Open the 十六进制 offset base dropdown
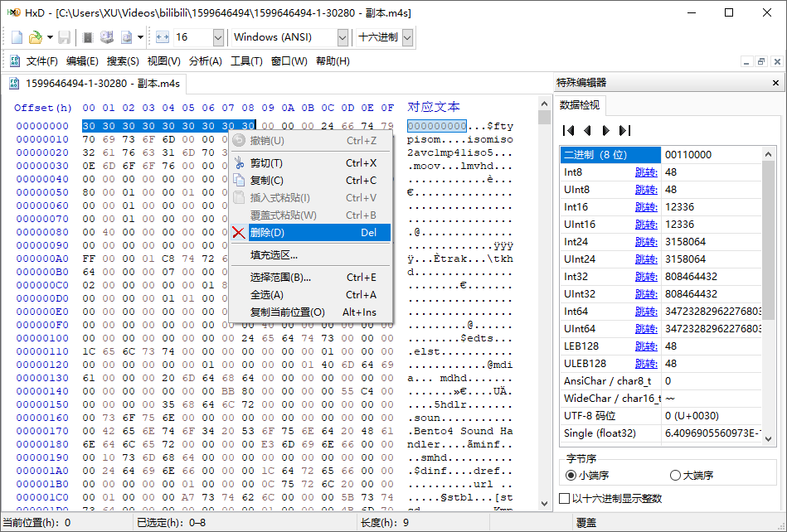Image resolution: width=787 pixels, height=532 pixels. [407, 36]
